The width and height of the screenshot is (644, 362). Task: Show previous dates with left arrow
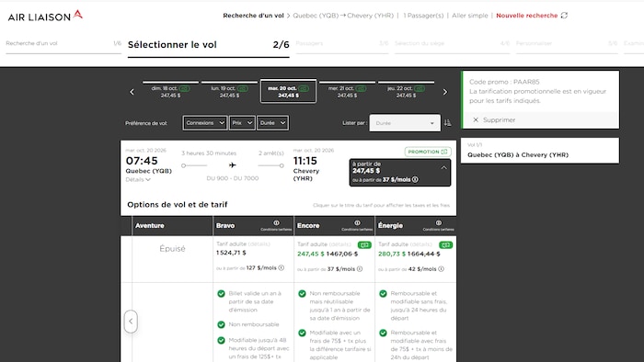coord(132,92)
